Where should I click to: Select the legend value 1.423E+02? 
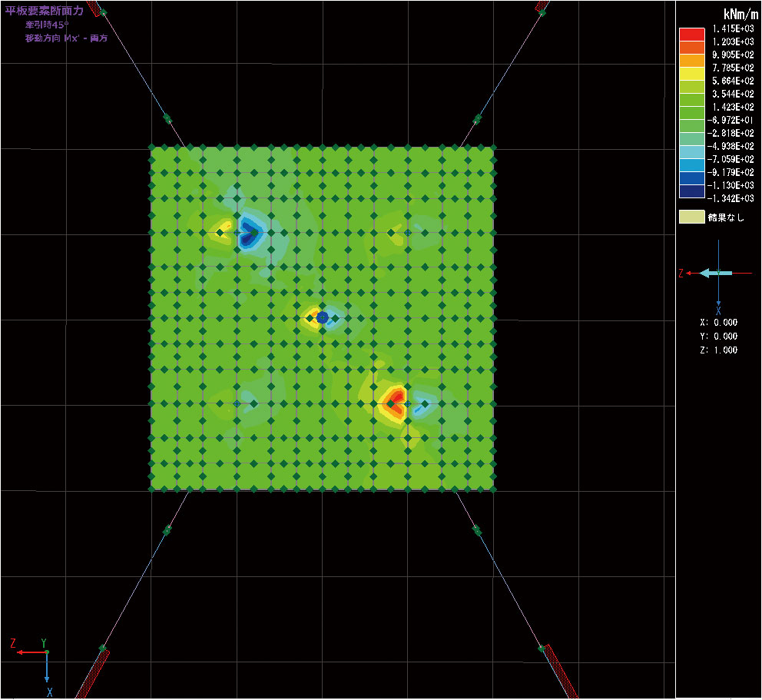(x=733, y=107)
